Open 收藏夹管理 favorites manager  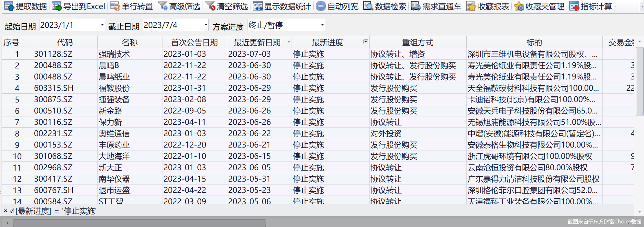(x=519, y=6)
